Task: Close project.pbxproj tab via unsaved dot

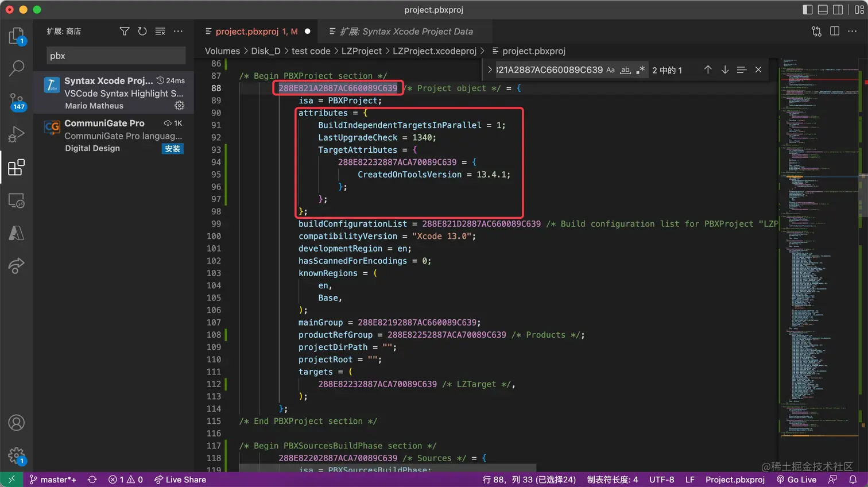Action: [308, 32]
